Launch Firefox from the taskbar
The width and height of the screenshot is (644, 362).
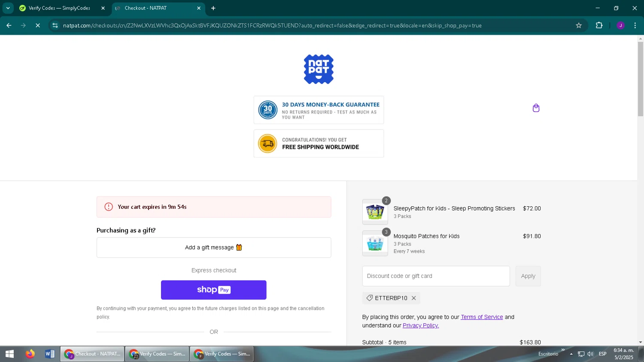[30, 354]
